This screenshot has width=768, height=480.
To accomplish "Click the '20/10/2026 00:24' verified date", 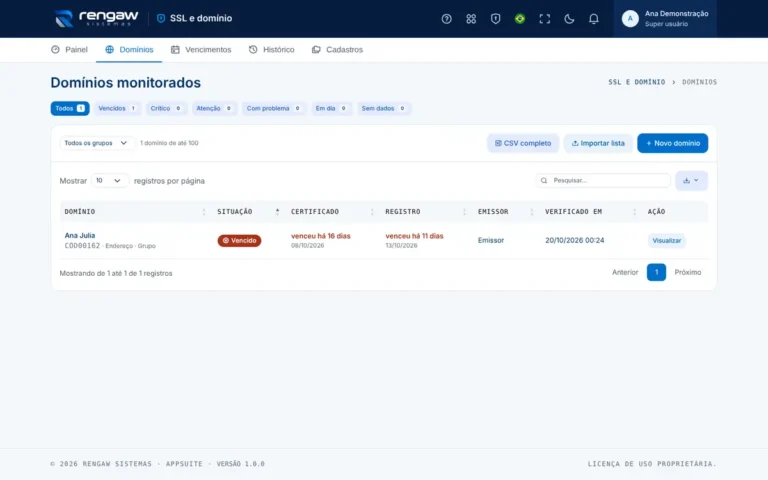I will point(575,240).
